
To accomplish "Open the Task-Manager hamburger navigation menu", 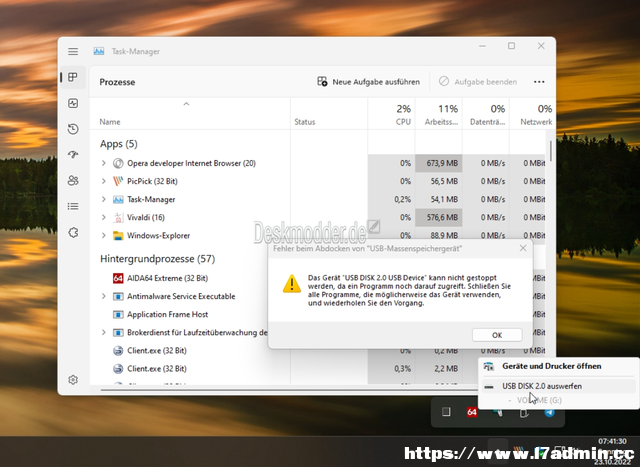I will [x=73, y=51].
